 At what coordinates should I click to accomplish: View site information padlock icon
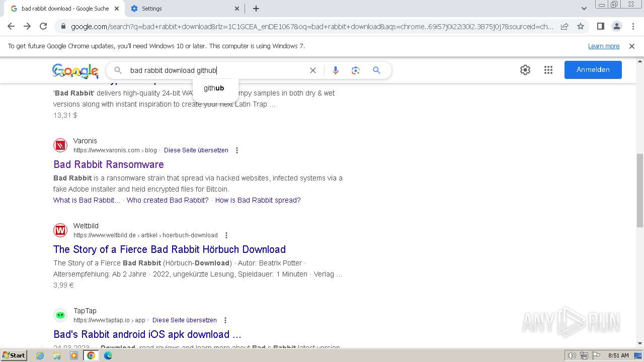(63, 26)
